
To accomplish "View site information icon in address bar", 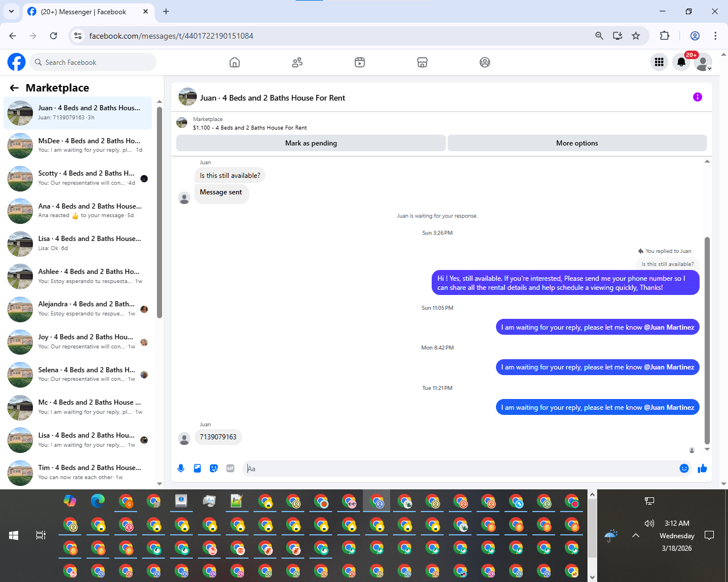I will click(78, 36).
